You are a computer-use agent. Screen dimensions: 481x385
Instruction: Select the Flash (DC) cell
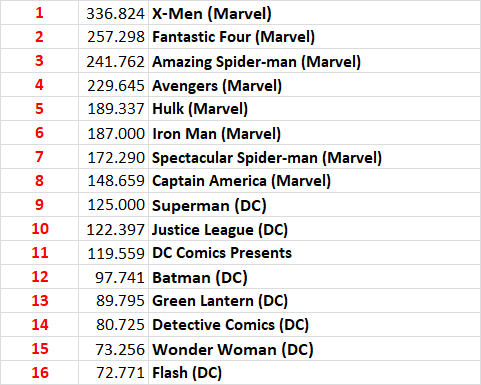(x=314, y=372)
